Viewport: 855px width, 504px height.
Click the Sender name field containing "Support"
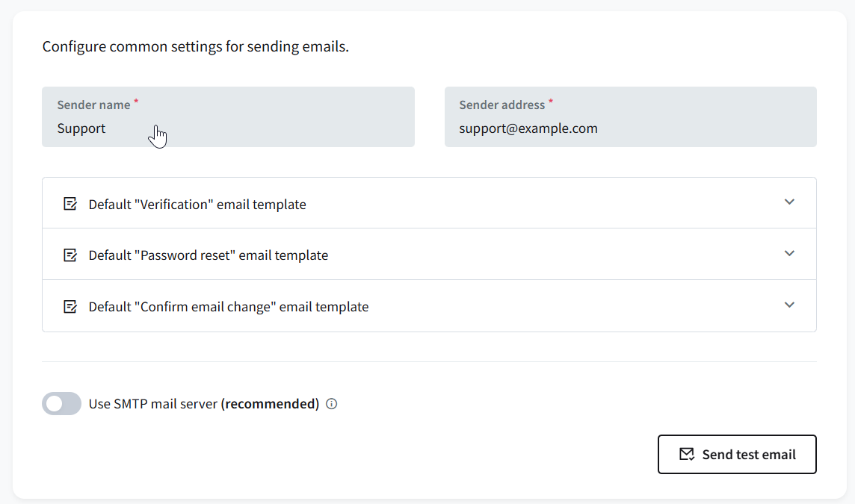pos(228,128)
